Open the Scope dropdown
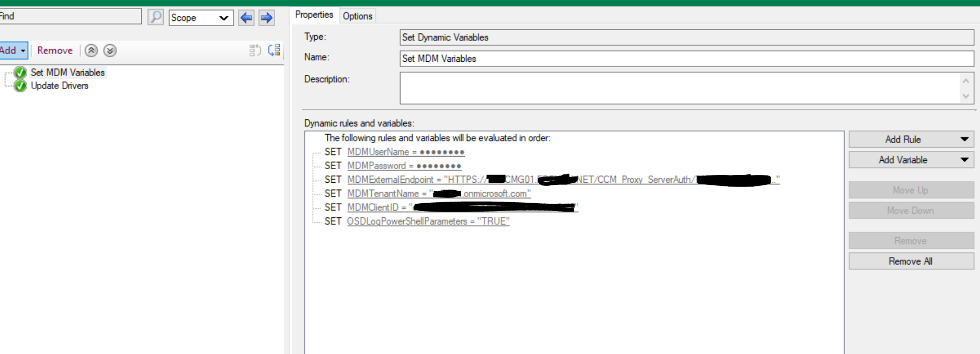980x354 pixels. click(201, 18)
